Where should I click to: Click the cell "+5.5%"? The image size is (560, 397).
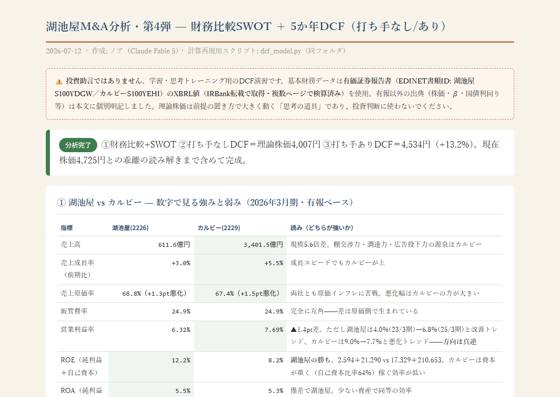click(x=274, y=263)
